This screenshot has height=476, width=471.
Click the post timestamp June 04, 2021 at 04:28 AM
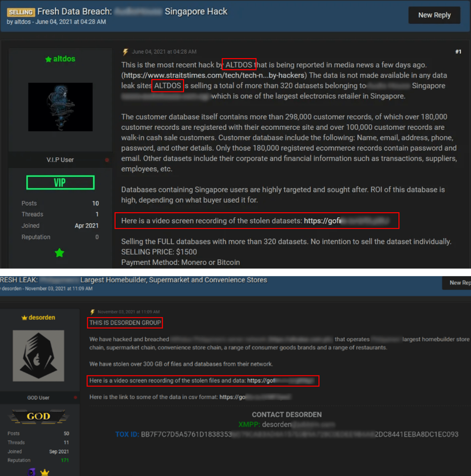[x=164, y=52]
